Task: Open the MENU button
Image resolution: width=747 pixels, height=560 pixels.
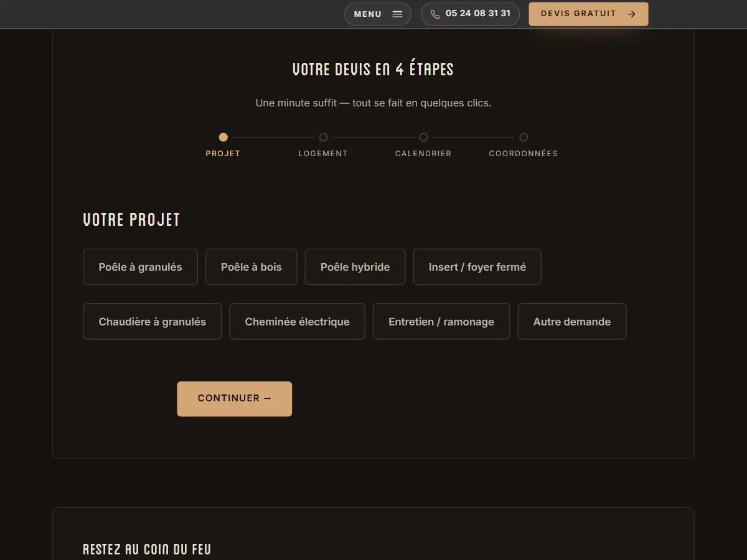Action: coord(378,14)
